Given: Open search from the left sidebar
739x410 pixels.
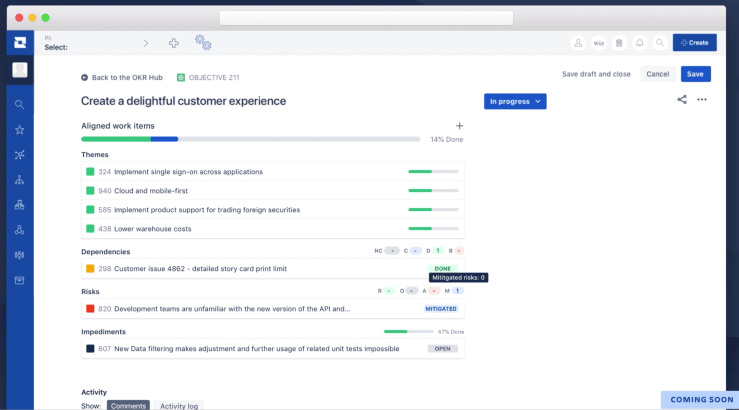Looking at the screenshot, I should 19,104.
